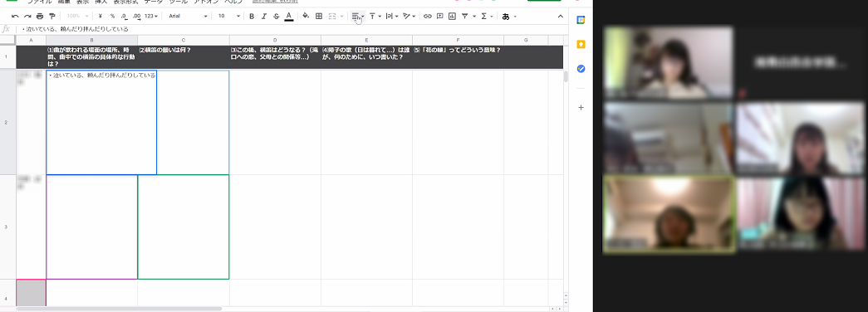Viewport: 868px width, 312px height.
Task: Open the 123 number format dropdown
Action: coord(151,17)
